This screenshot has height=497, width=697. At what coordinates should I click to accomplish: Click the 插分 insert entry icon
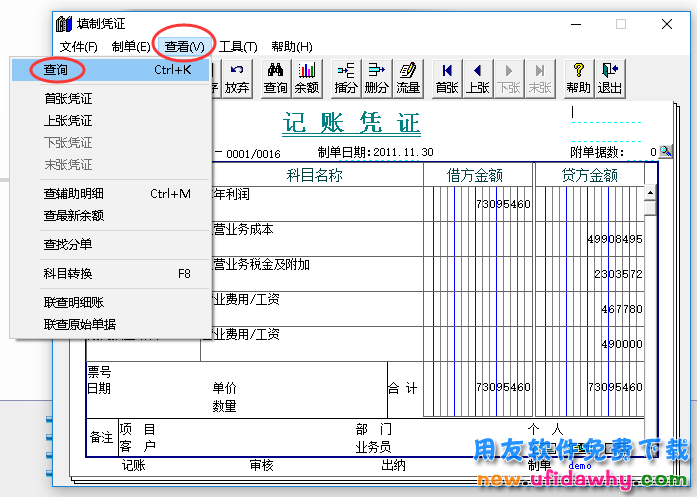click(x=346, y=78)
